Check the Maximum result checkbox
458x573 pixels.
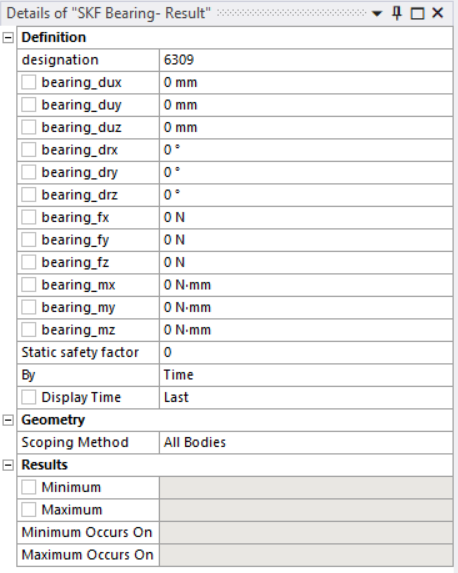[x=29, y=509]
